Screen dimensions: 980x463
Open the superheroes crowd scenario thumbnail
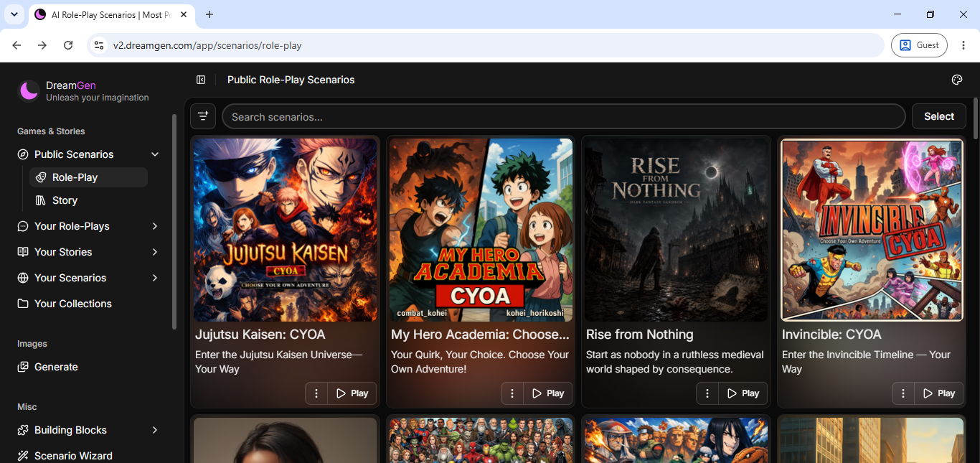[x=481, y=440]
